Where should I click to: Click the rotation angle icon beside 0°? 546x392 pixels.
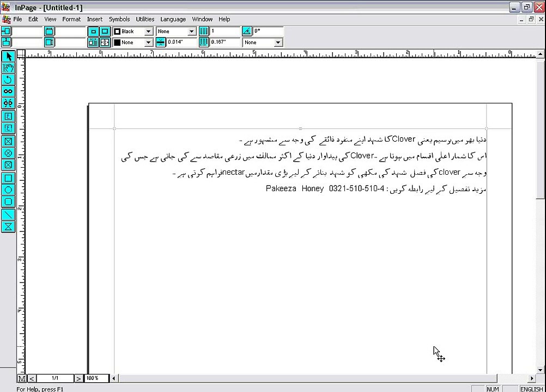tap(247, 31)
